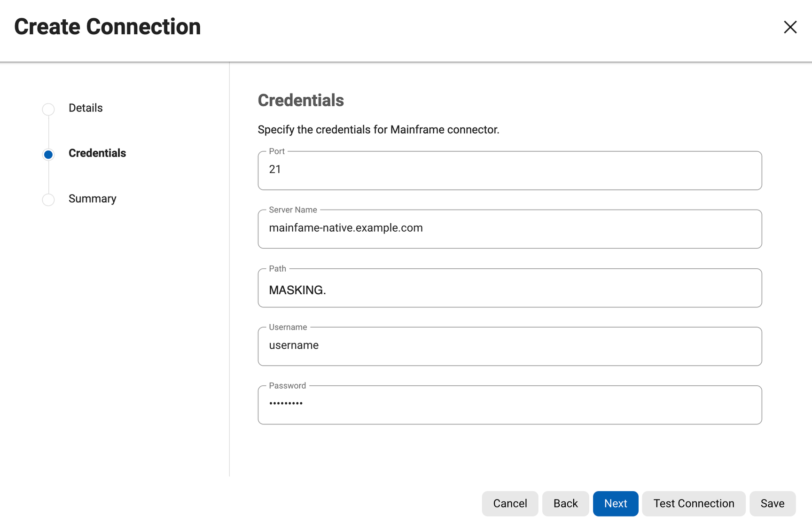Image resolution: width=812 pixels, height=524 pixels.
Task: Focus the Password field
Action: coord(509,405)
